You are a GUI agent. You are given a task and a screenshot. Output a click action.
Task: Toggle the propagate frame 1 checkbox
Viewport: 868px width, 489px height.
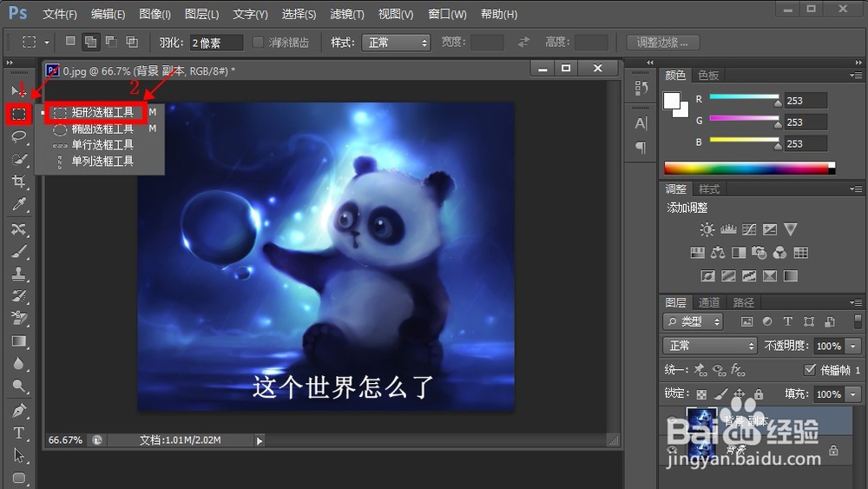pyautogui.click(x=810, y=369)
